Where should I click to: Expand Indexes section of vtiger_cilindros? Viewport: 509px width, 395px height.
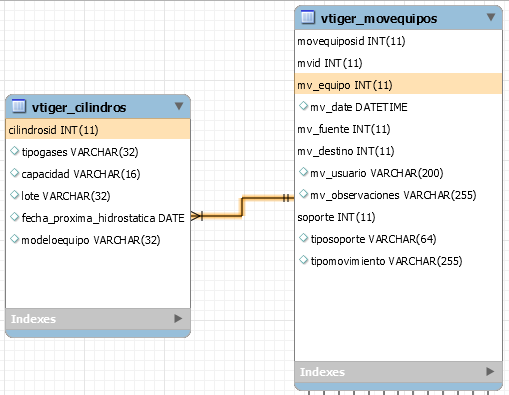[178, 319]
